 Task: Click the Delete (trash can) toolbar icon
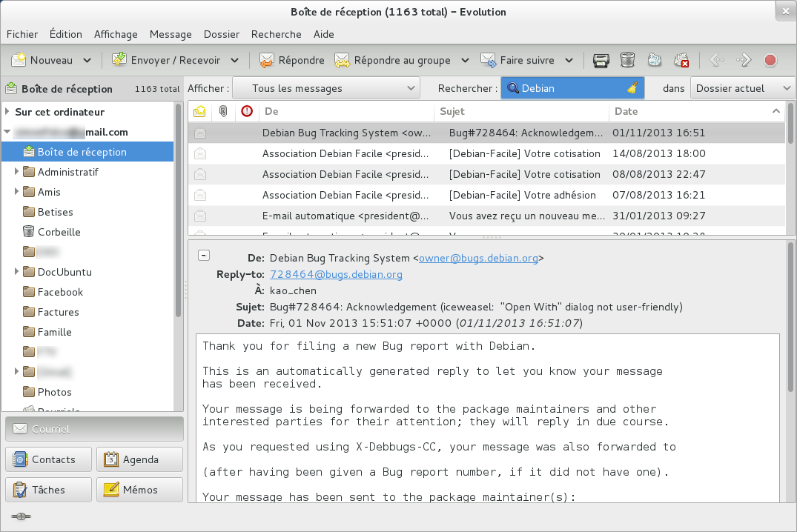point(627,61)
